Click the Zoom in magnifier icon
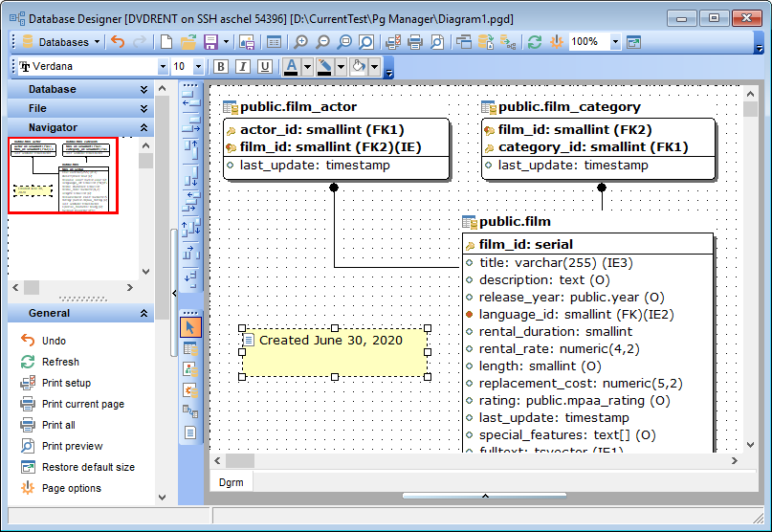The width and height of the screenshot is (772, 532). tap(301, 42)
